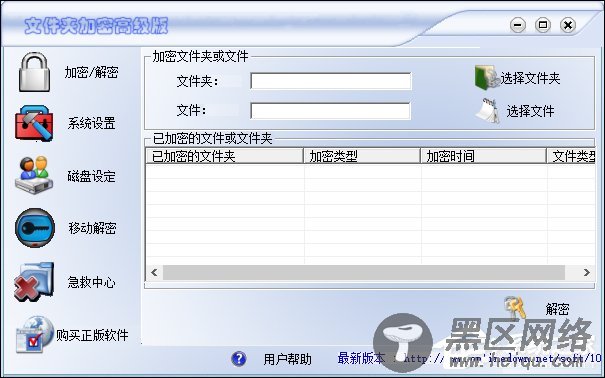The height and width of the screenshot is (378, 605).
Task: Click the globe purchase software icon
Action: tap(34, 334)
